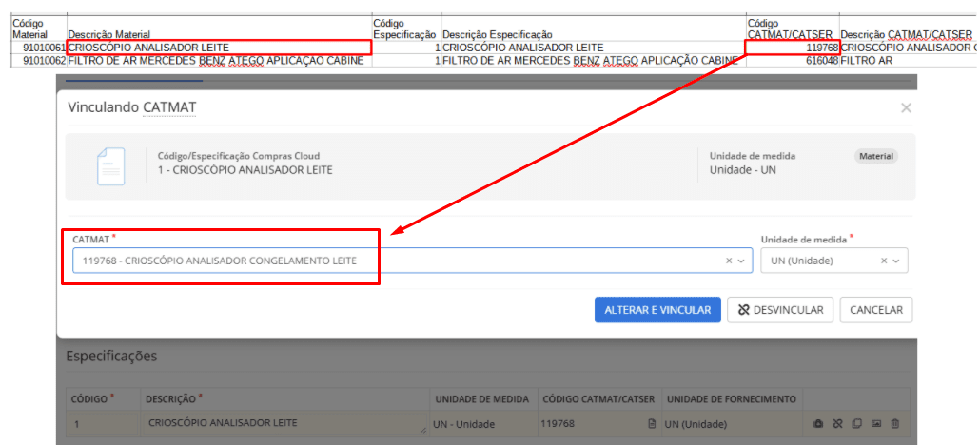Image resolution: width=980 pixels, height=445 pixels.
Task: Clear the Unidade de medida selection
Action: tap(884, 261)
